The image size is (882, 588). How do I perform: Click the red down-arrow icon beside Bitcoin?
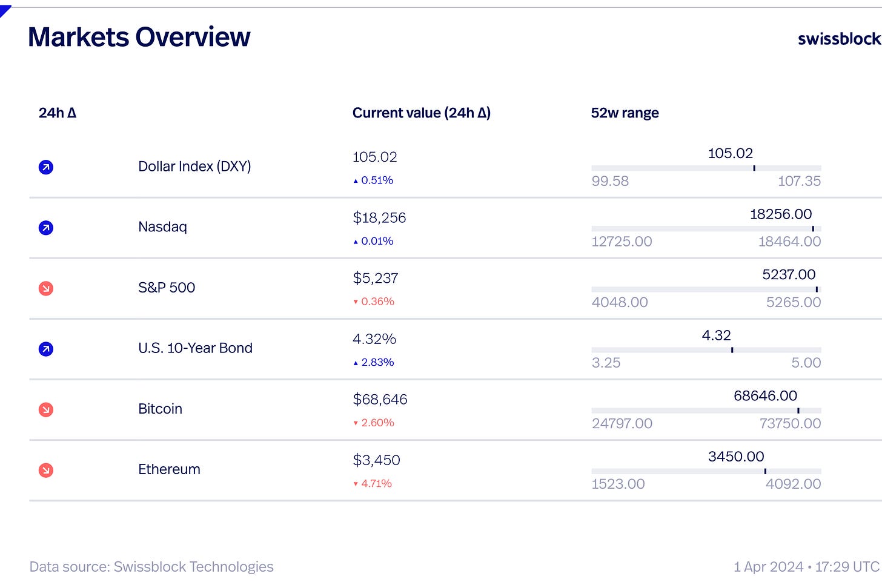pyautogui.click(x=46, y=409)
